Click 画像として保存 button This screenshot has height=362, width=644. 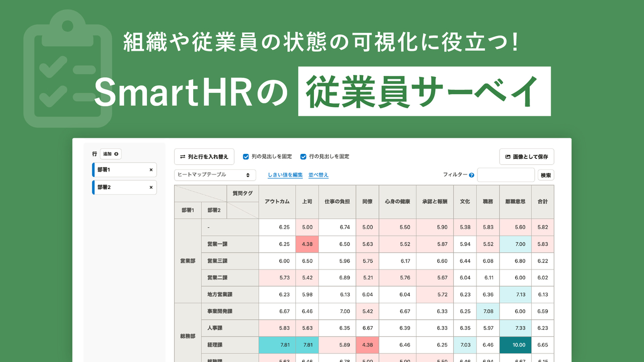(527, 157)
